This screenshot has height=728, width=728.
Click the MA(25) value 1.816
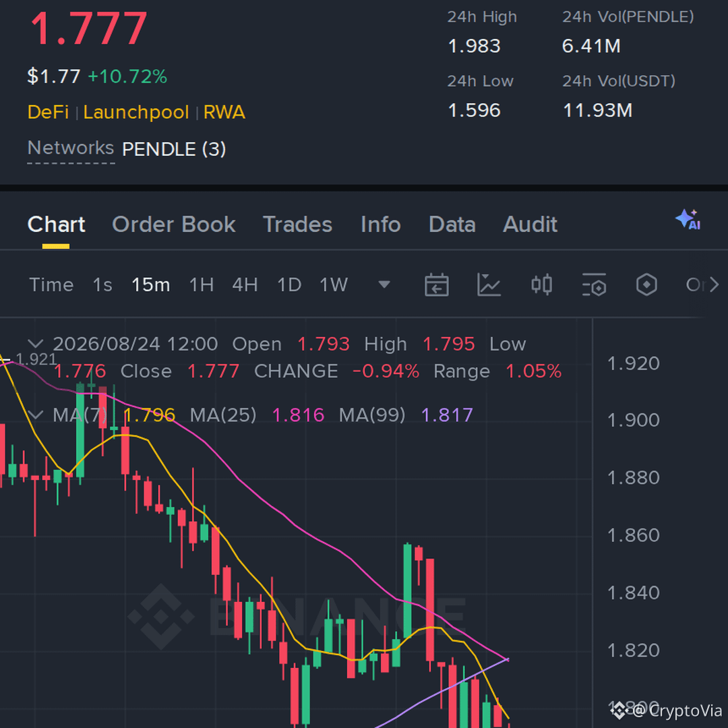[x=298, y=415]
